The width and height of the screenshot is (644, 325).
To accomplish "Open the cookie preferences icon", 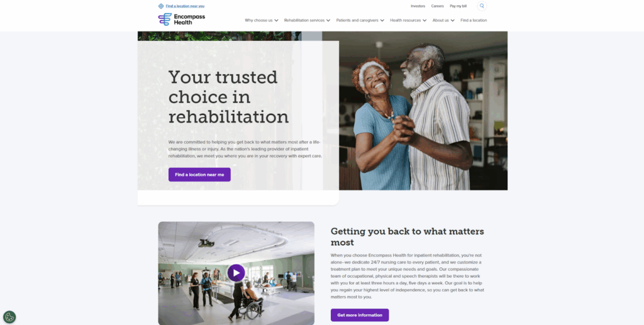I will point(9,317).
